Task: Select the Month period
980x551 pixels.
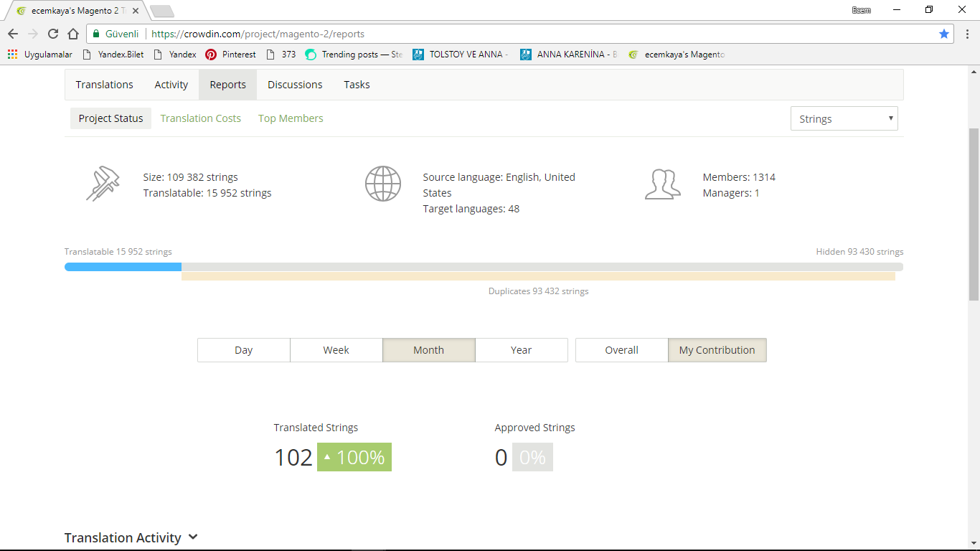Action: 429,350
